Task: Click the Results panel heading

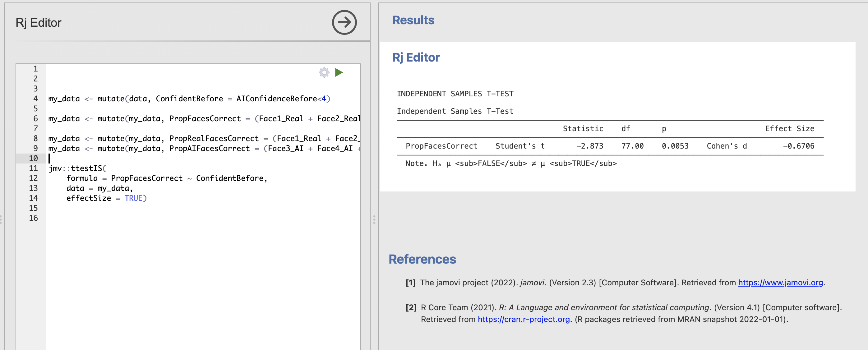Action: coord(413,20)
